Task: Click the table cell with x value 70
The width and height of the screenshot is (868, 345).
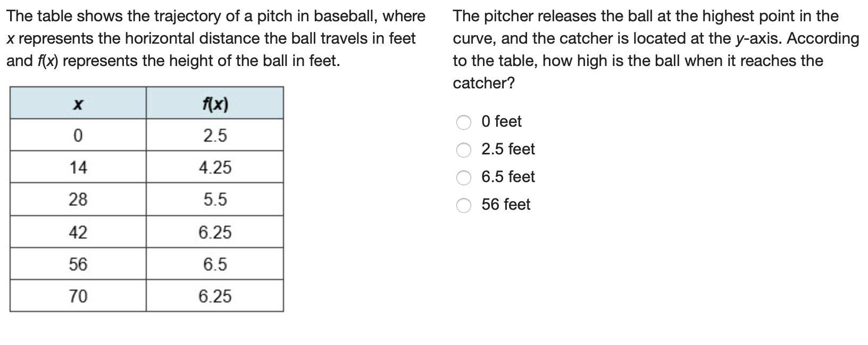Action: tap(78, 296)
